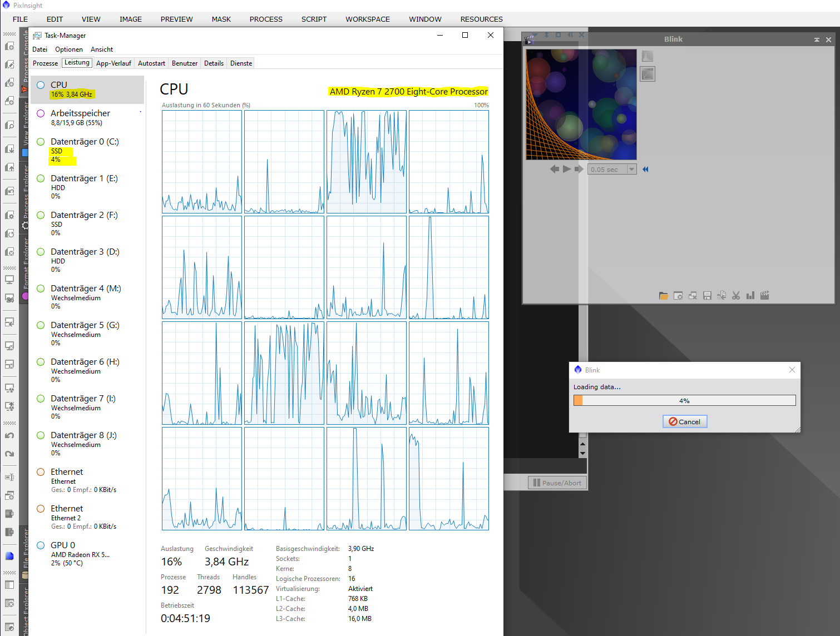The image size is (840, 636).
Task: Switch to Prozesse tab in Task-Manager
Action: pos(46,63)
